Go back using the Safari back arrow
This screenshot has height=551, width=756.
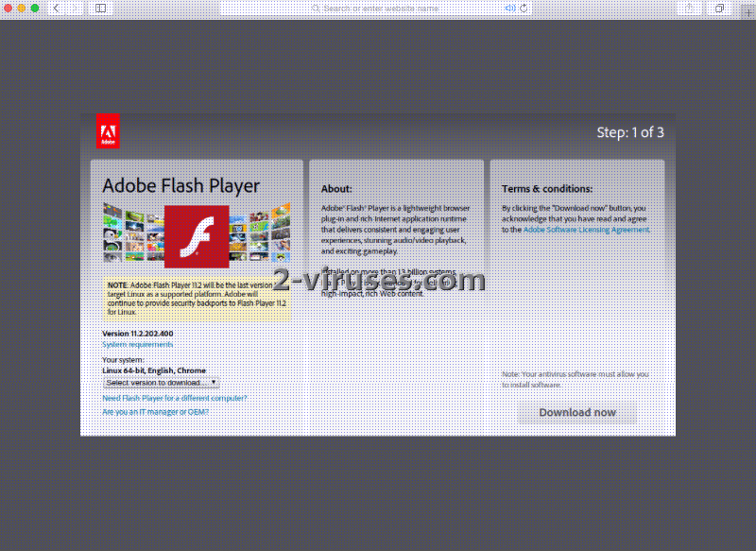57,9
